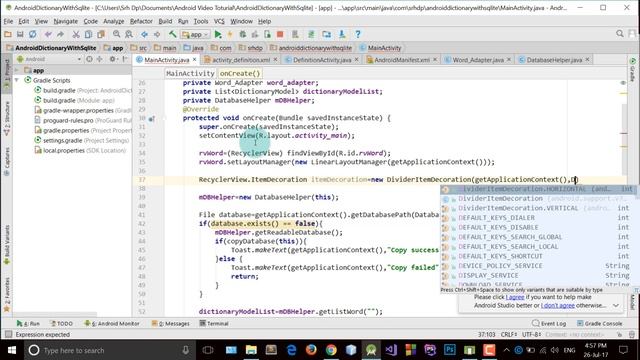Open the Tools menu
This screenshot has width=640, height=360.
click(200, 21)
